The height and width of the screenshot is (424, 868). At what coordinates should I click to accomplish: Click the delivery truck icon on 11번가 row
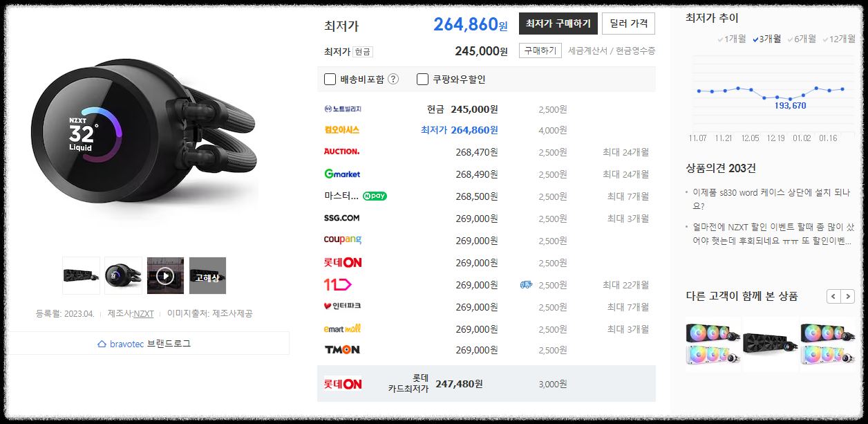coord(526,284)
